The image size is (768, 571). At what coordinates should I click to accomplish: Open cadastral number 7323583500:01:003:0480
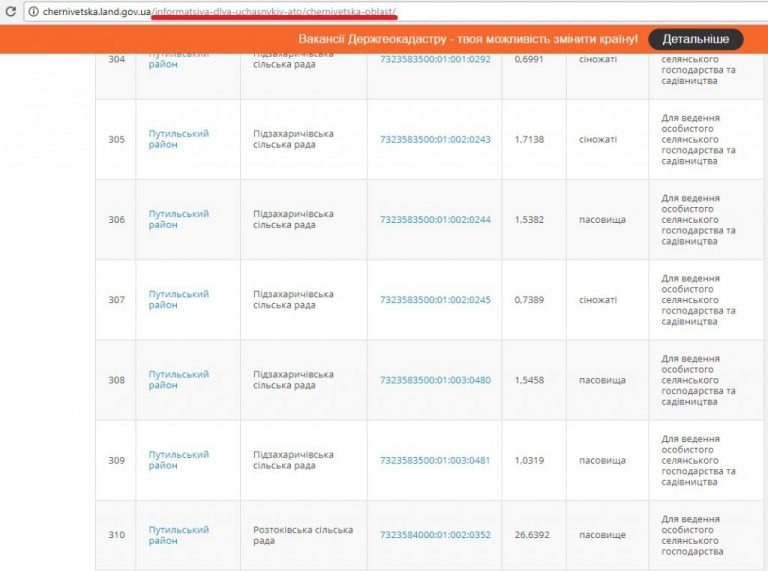[435, 380]
